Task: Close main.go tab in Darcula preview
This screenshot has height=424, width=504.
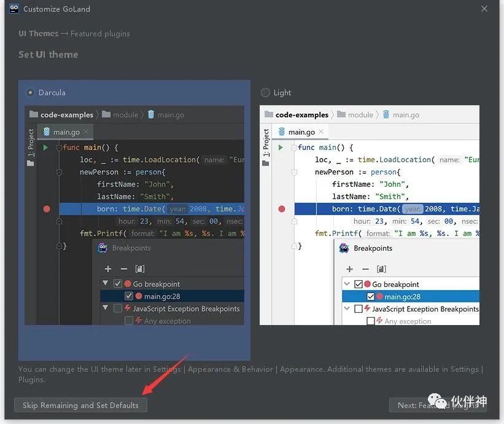Action: [x=86, y=132]
